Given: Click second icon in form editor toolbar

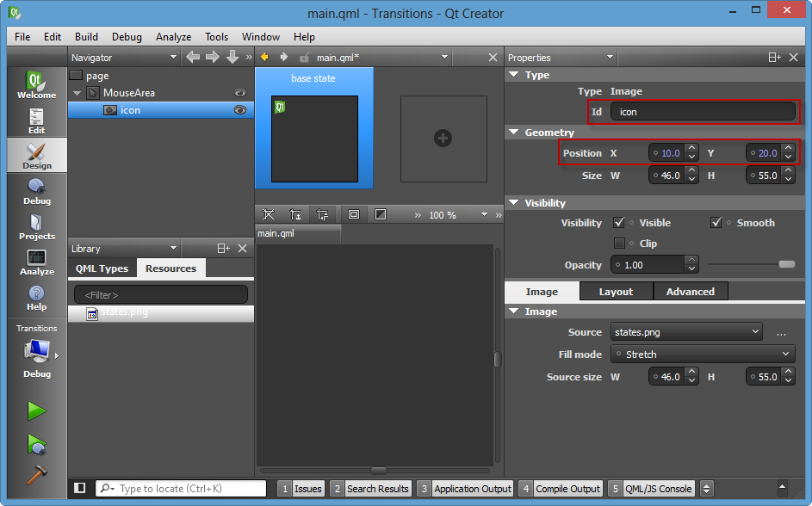Looking at the screenshot, I should click(295, 214).
